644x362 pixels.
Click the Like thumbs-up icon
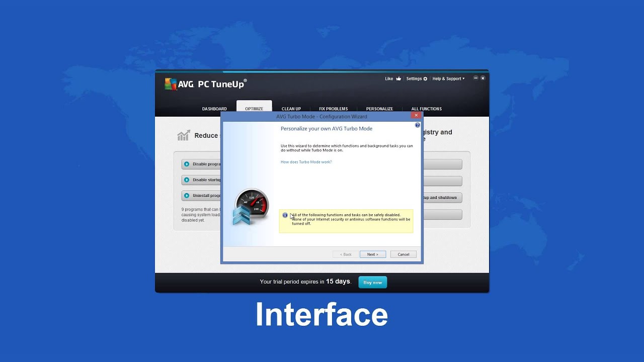[398, 78]
